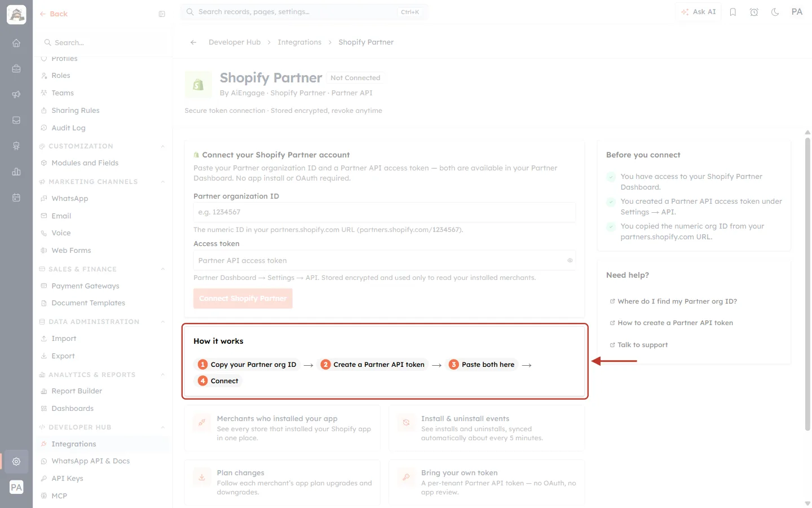812x508 pixels.
Task: Open the Talk to support link
Action: (638, 345)
